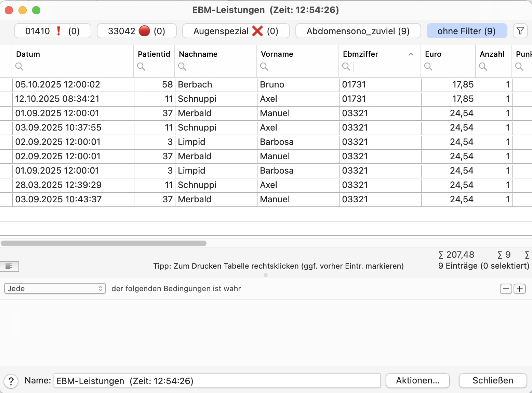This screenshot has width=532, height=393.
Task: Click the search magnifier under Anzahl column
Action: 483,67
